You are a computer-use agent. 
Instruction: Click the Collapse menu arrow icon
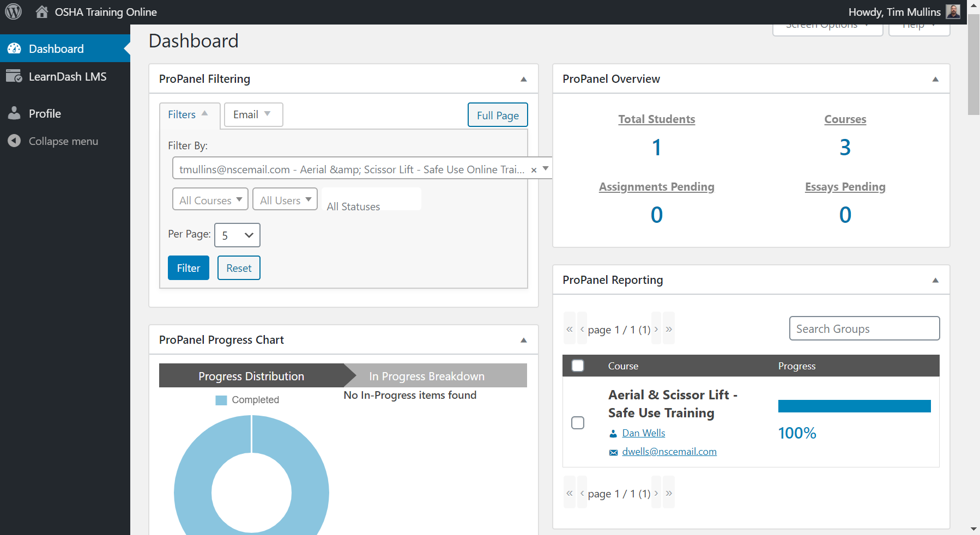[x=14, y=141]
